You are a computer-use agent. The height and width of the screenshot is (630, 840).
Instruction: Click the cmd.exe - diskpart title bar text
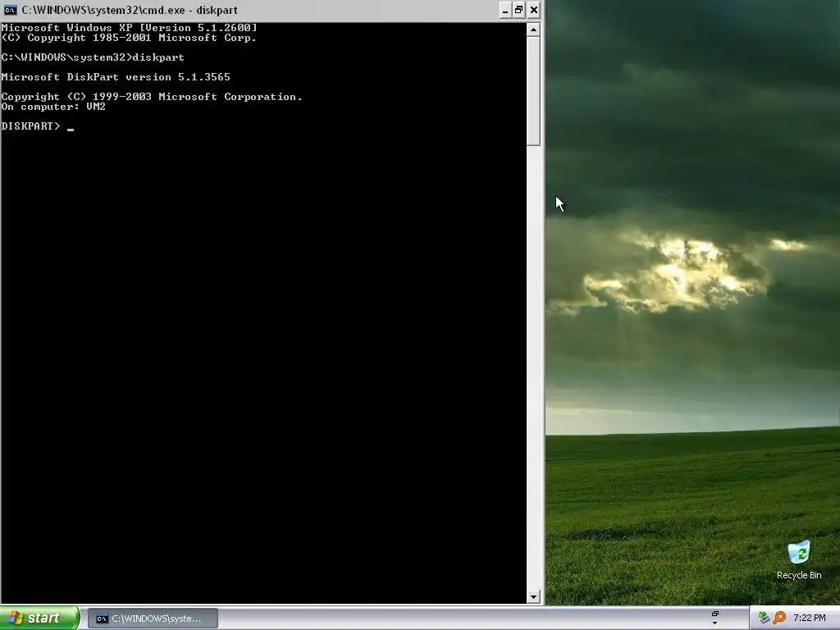click(x=130, y=10)
